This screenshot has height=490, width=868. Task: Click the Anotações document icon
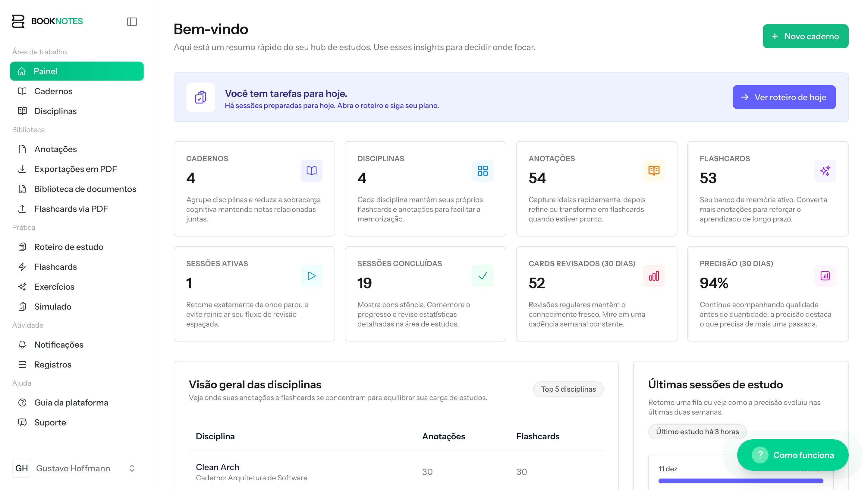pos(22,149)
